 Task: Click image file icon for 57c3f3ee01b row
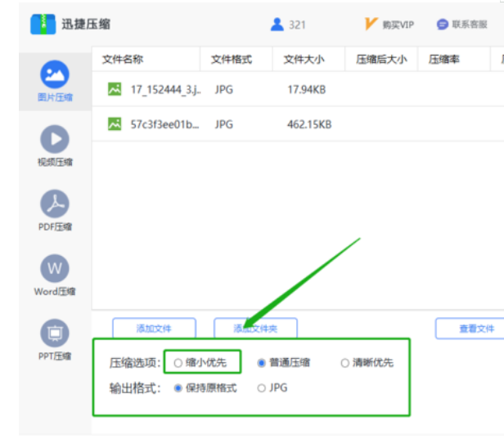click(x=115, y=124)
